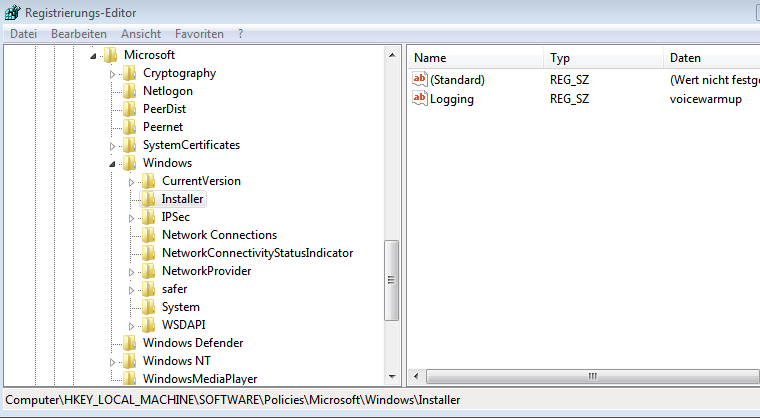Select the PeerDist key label
The width and height of the screenshot is (760, 419).
(x=164, y=109)
